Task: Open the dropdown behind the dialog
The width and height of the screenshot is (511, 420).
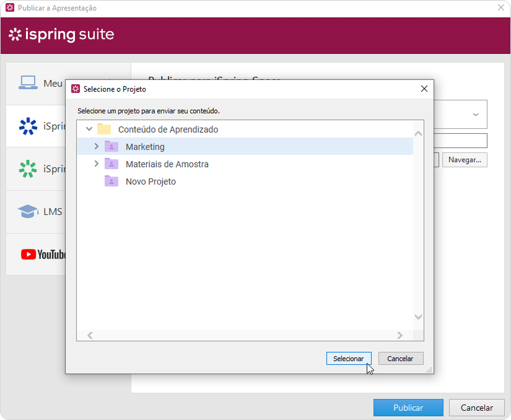Action: tap(476, 115)
